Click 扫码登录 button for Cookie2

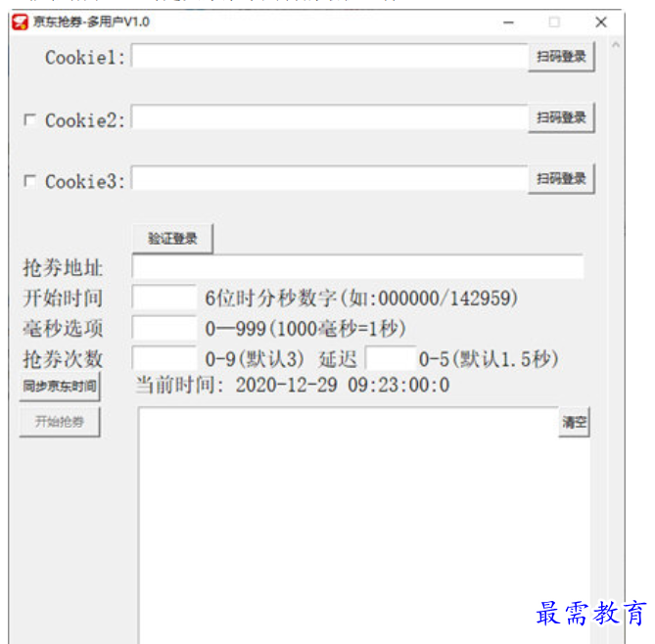(561, 117)
